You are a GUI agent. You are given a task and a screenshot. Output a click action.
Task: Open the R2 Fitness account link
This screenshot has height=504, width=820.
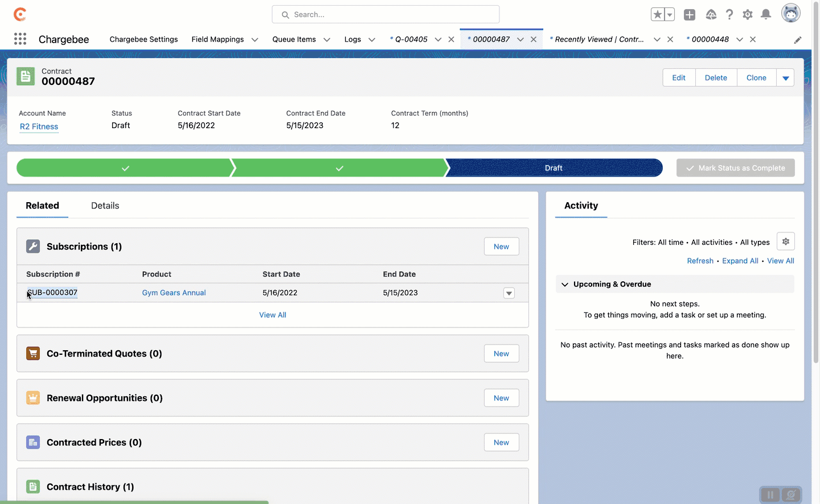coord(39,126)
